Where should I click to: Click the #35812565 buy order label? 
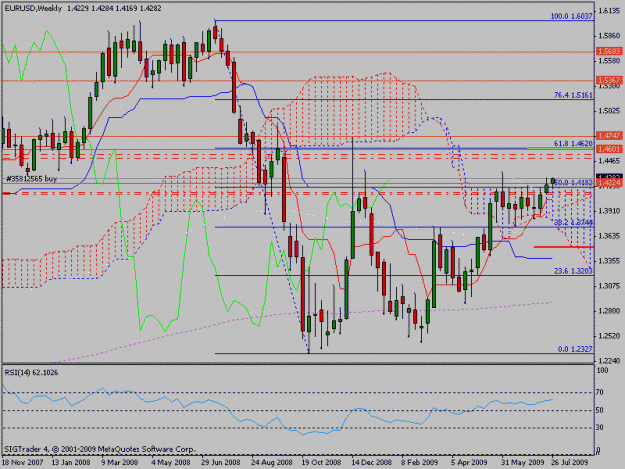[x=31, y=179]
